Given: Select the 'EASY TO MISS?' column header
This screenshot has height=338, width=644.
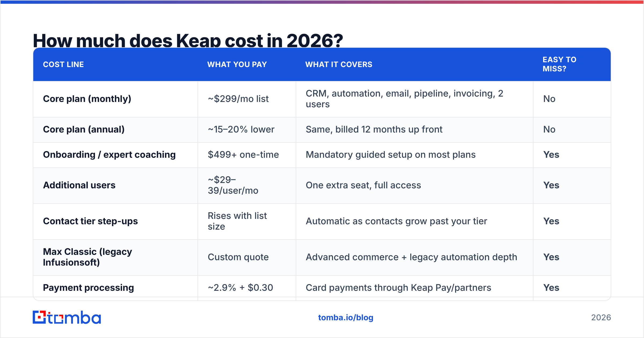Looking at the screenshot, I should (x=559, y=64).
